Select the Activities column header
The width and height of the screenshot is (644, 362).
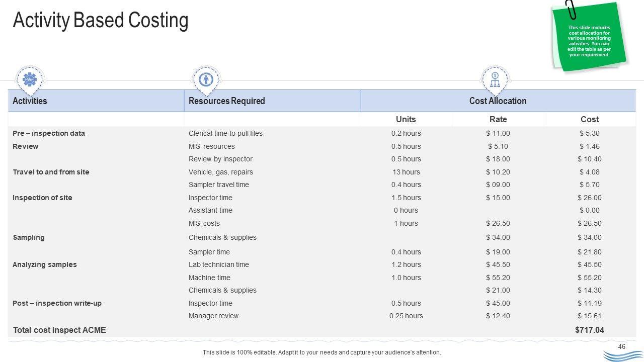coord(30,101)
